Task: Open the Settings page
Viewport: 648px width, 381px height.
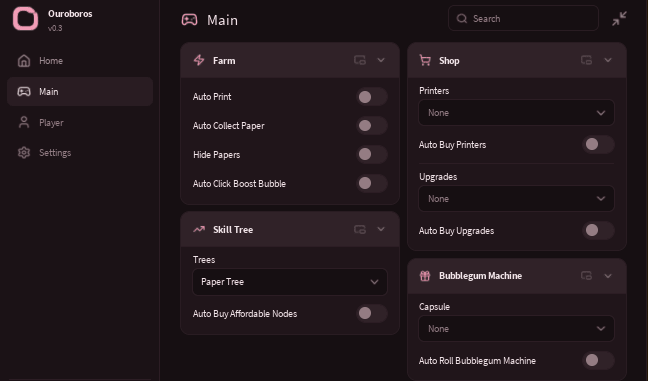Action: coord(80,153)
